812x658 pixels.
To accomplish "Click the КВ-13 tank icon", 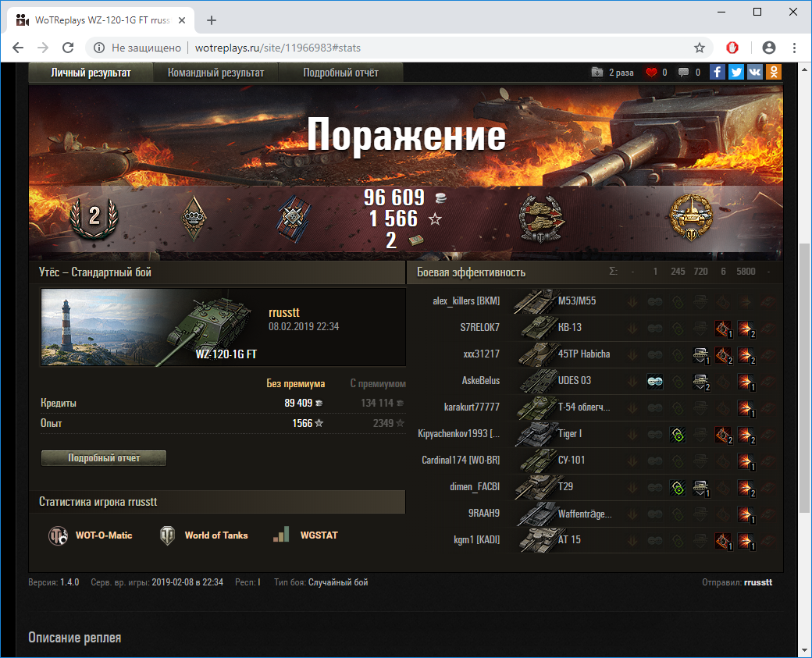I will pos(537,328).
